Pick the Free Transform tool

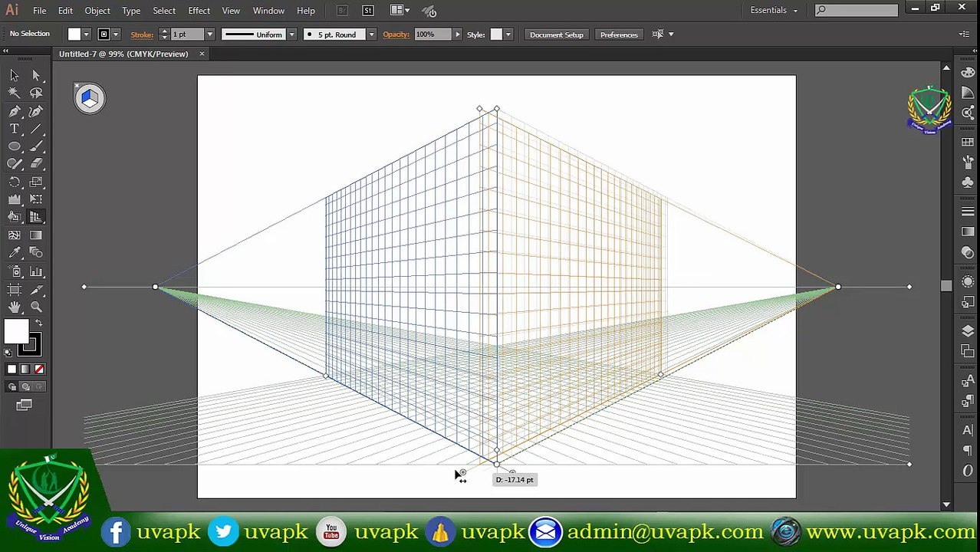[x=36, y=199]
